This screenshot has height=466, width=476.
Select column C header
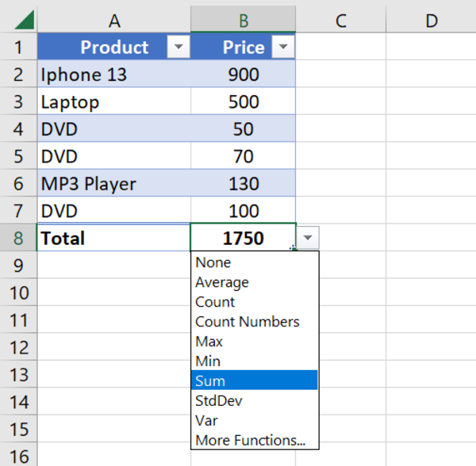pyautogui.click(x=341, y=21)
